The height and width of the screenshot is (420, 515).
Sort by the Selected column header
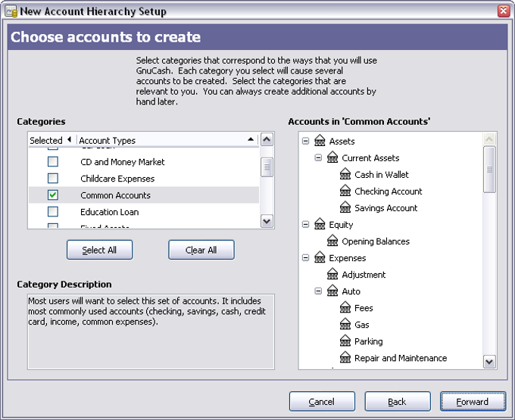tap(52, 140)
